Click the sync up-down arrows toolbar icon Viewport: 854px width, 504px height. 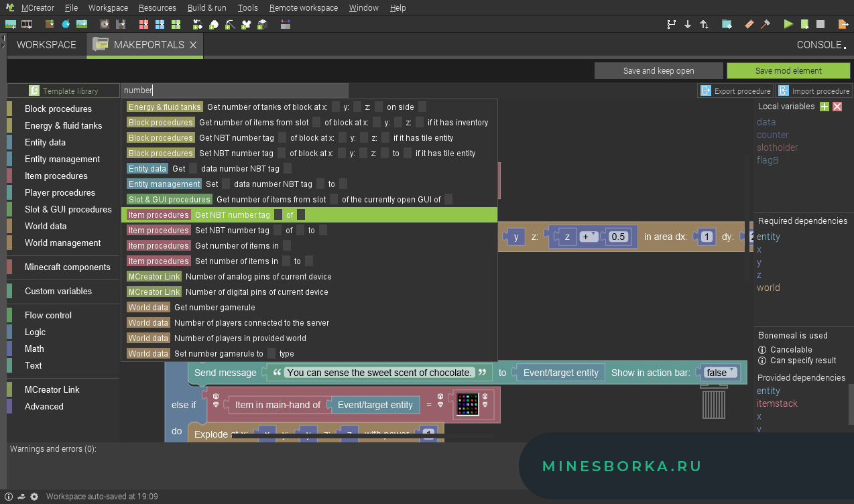pos(704,24)
